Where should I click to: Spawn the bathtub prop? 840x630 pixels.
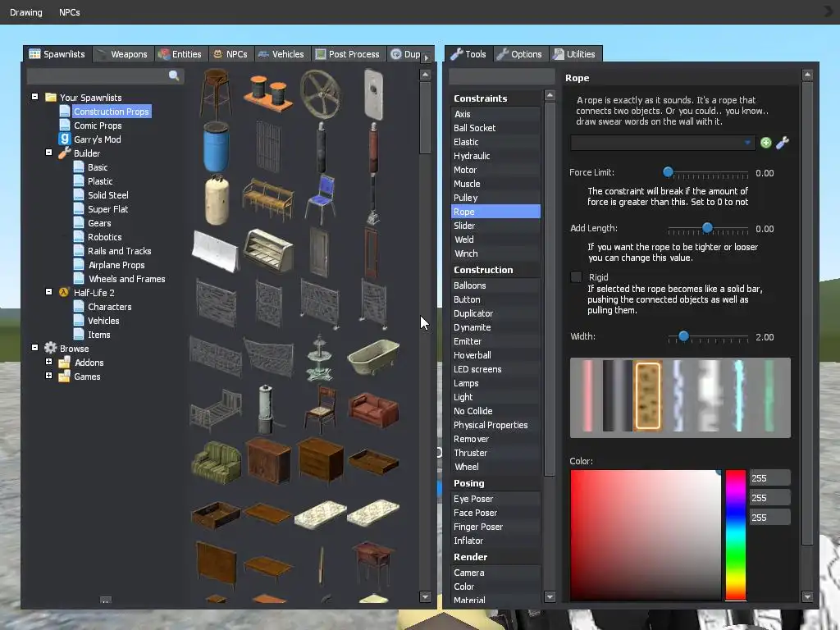tap(373, 356)
